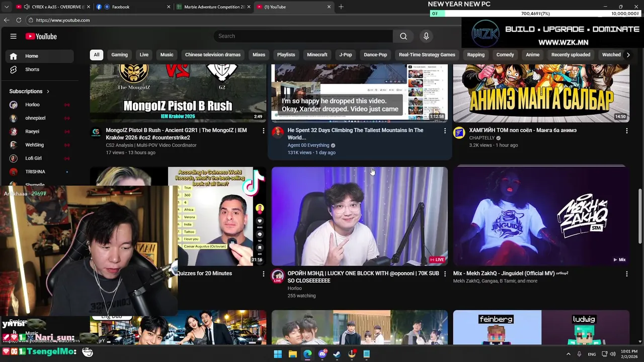
Task: Open Raeyei subscription in sidebar
Action: click(x=39, y=132)
